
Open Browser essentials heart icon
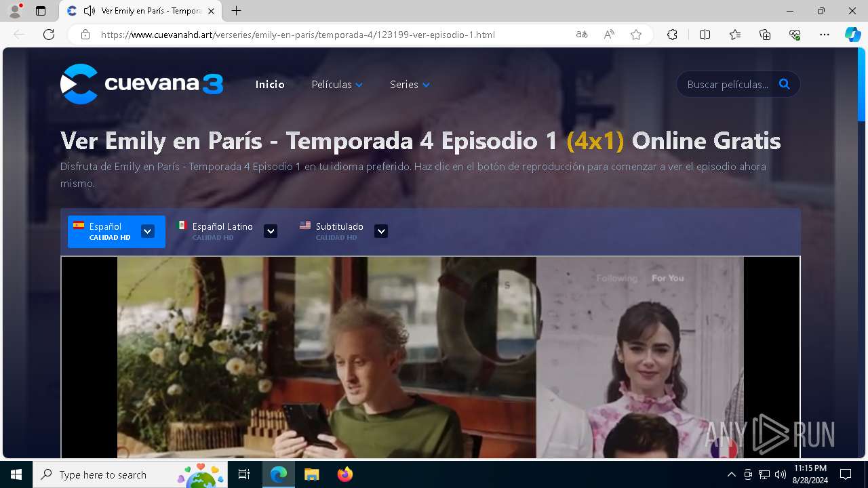point(795,35)
